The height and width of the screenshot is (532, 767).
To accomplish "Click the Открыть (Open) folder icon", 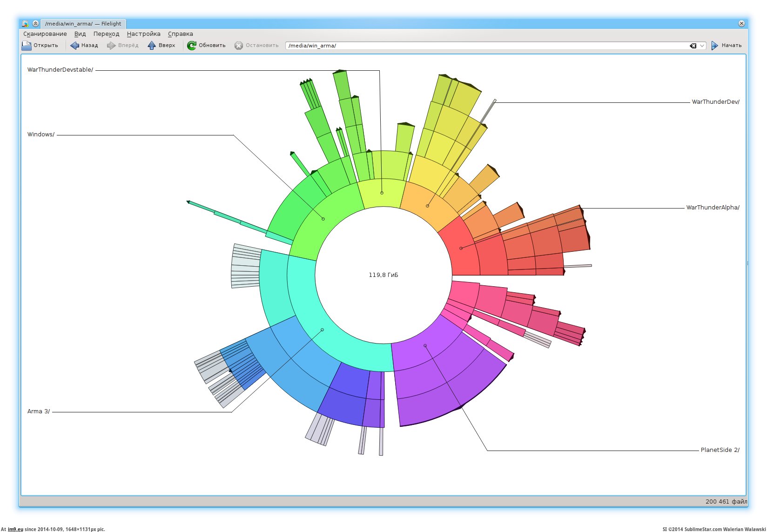I will [27, 46].
